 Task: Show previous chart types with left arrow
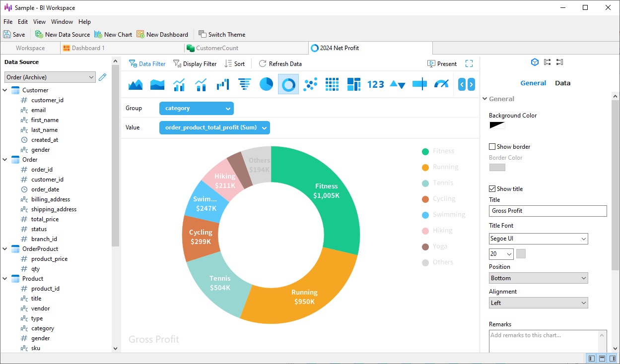(x=462, y=84)
